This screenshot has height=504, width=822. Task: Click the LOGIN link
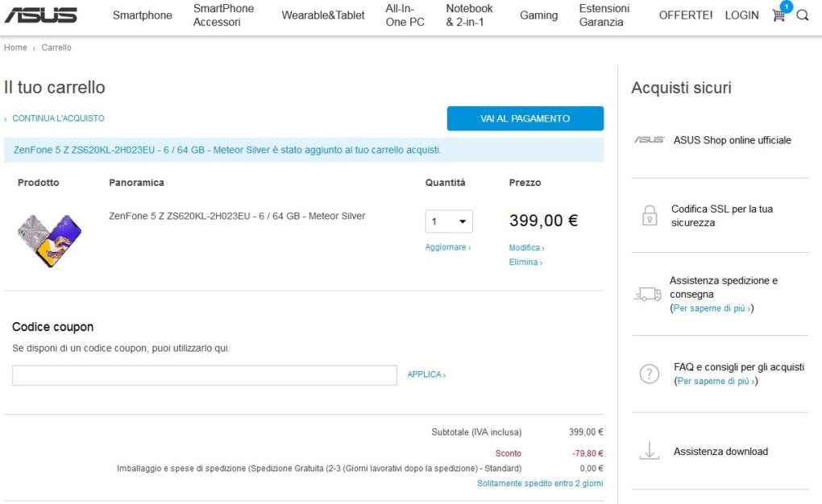(741, 15)
